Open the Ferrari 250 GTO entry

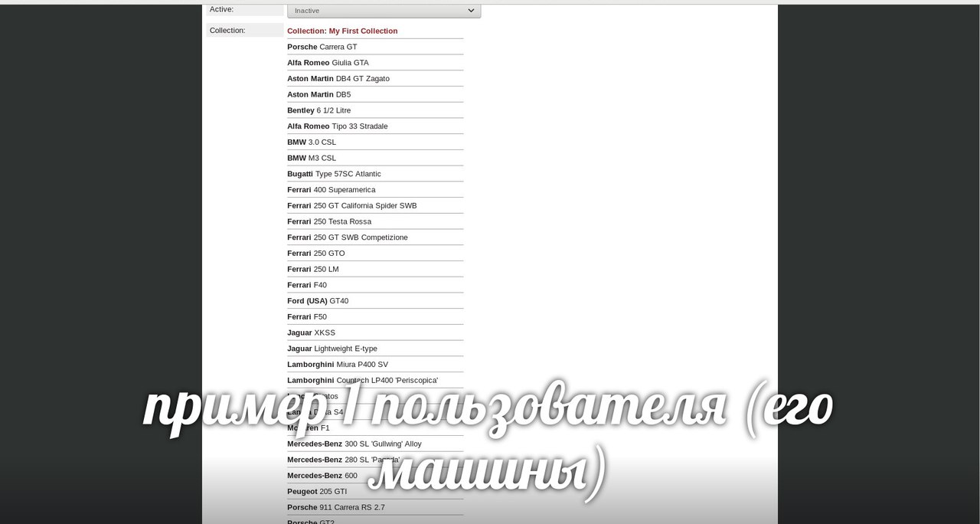coord(315,254)
